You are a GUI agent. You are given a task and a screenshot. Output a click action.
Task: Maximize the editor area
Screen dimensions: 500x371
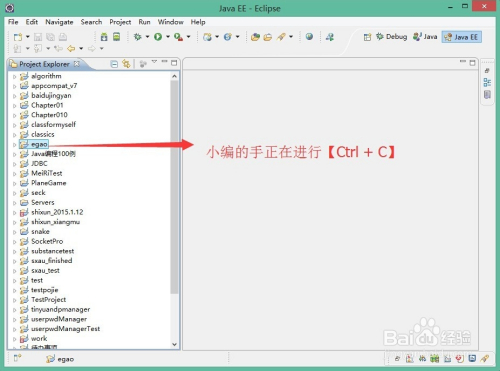pos(472,63)
